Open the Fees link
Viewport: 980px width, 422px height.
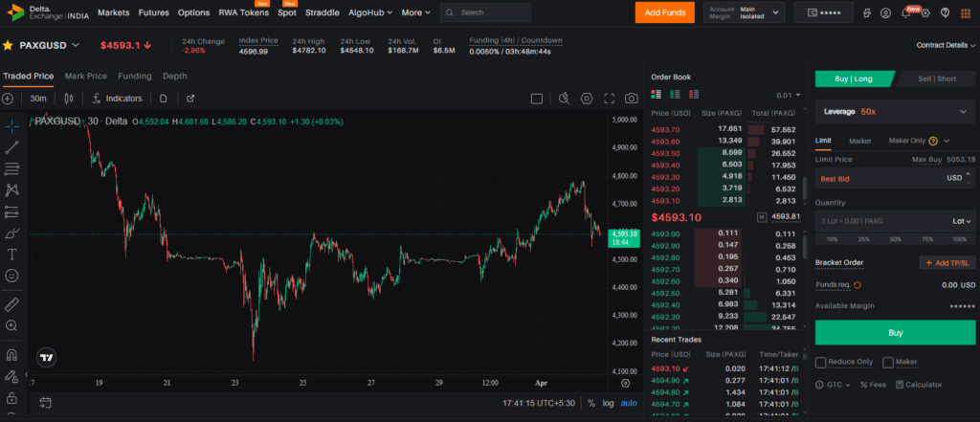click(873, 385)
